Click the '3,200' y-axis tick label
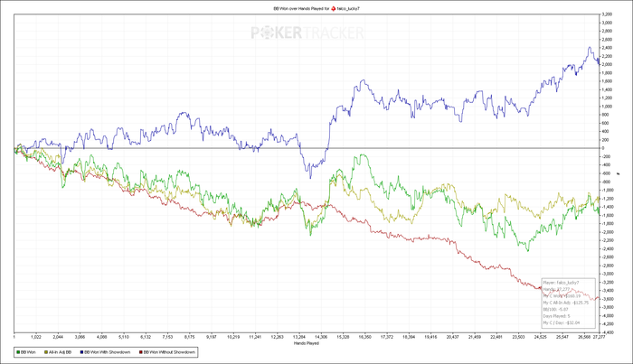The image size is (633, 364). (607, 14)
